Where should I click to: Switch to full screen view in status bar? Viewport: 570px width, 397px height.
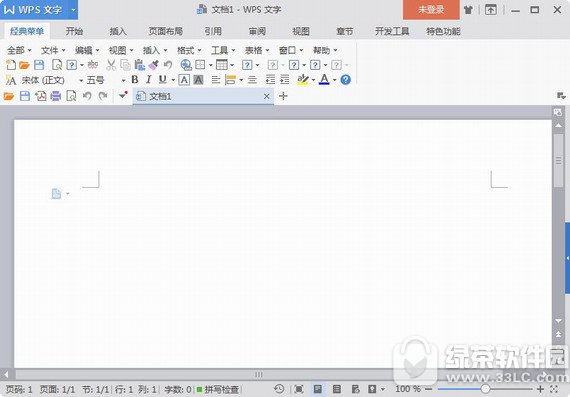(x=298, y=389)
